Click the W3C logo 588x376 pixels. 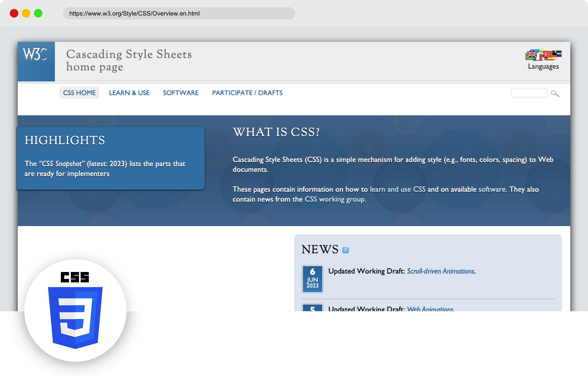click(x=36, y=61)
